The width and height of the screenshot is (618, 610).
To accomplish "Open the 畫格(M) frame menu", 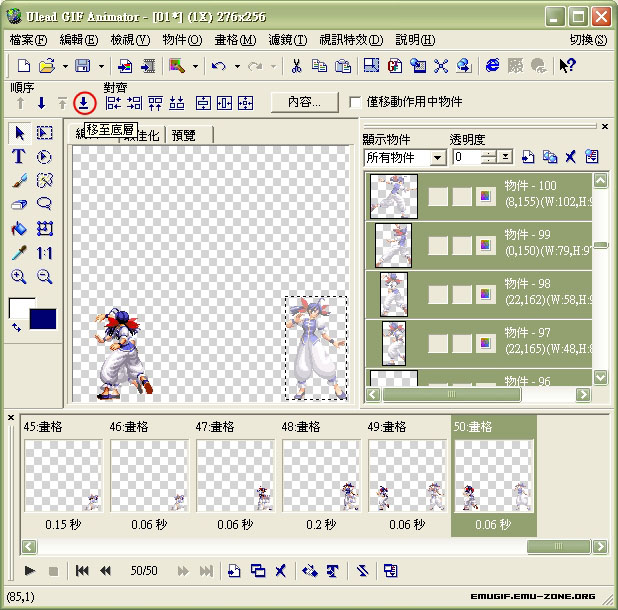I will (x=235, y=40).
